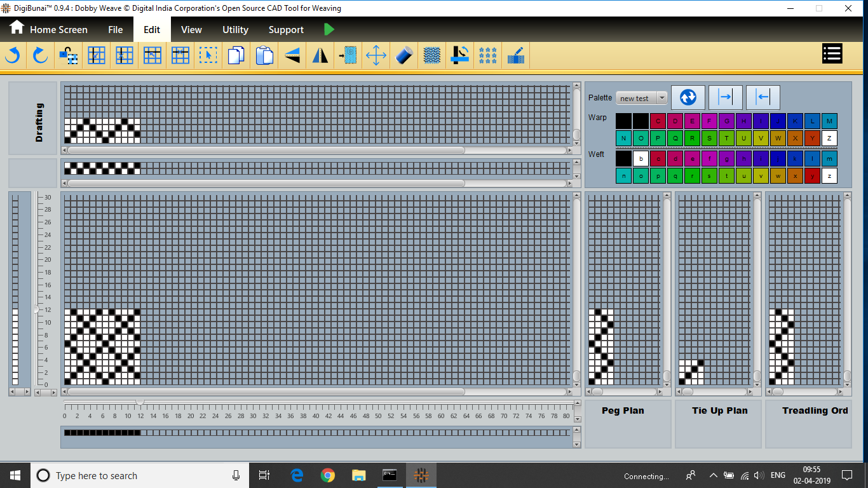Screen dimensions: 868x488
Task: Click the four-way move arrows icon
Action: 376,56
